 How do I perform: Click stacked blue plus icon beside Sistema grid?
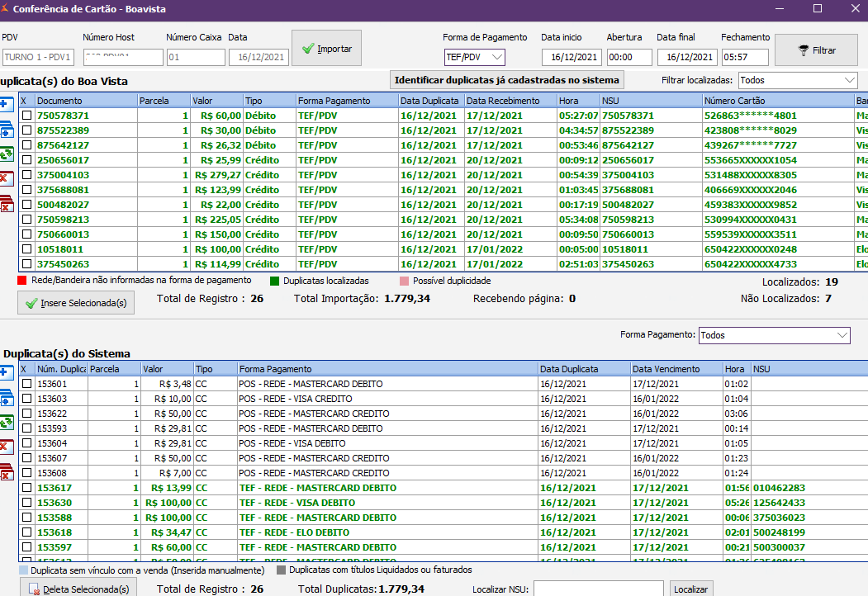tap(6, 397)
